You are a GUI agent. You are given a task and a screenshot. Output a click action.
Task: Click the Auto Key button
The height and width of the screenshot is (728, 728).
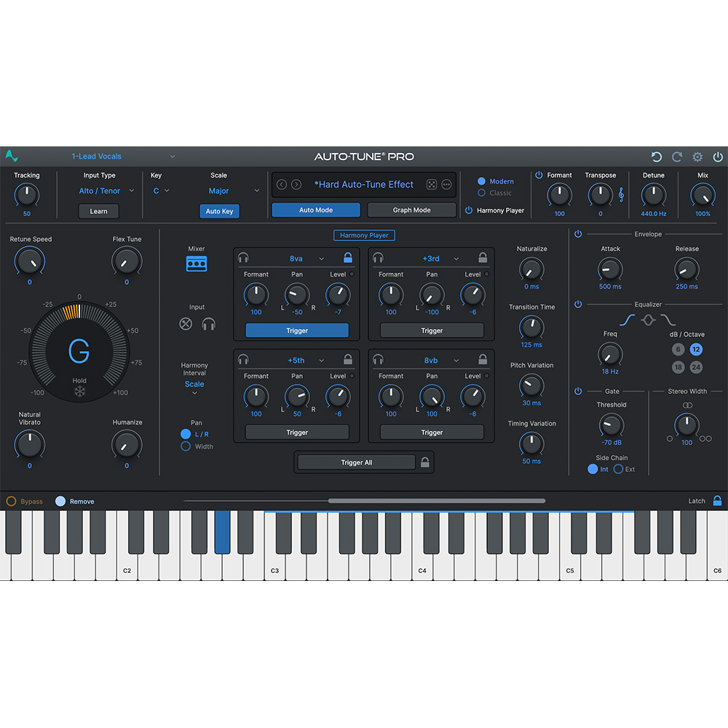click(x=219, y=211)
